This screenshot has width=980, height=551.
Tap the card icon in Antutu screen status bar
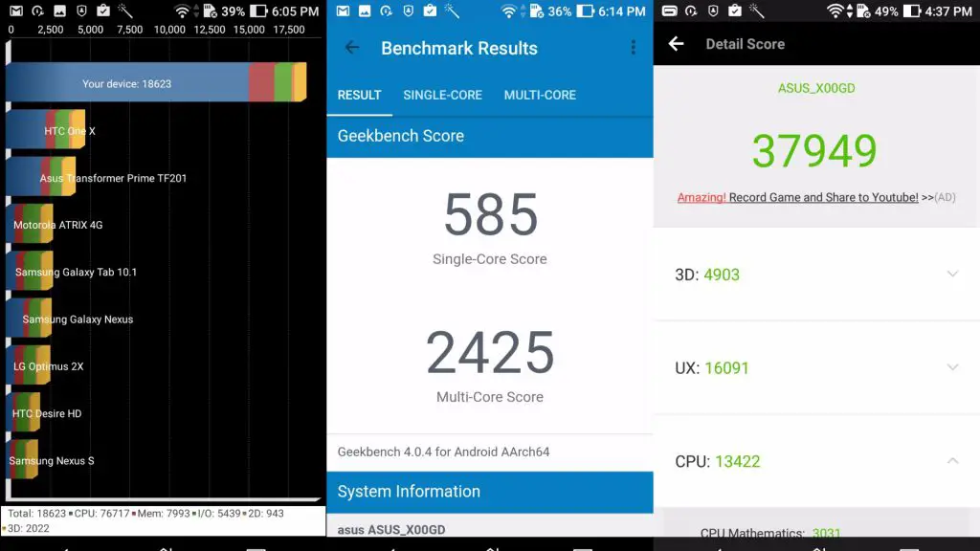[x=669, y=11]
